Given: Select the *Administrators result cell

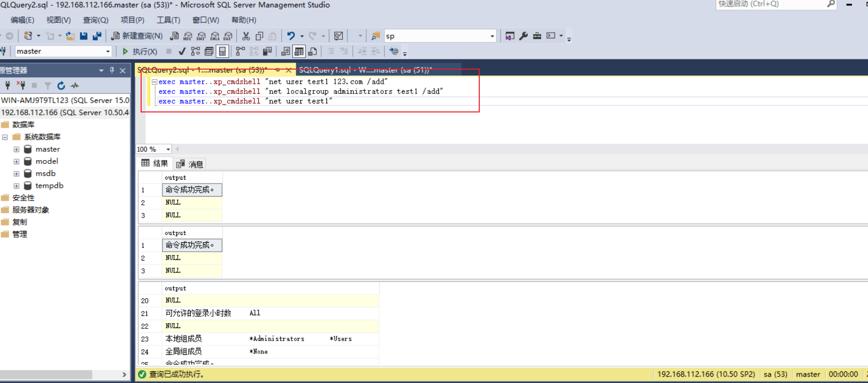Looking at the screenshot, I should point(277,339).
